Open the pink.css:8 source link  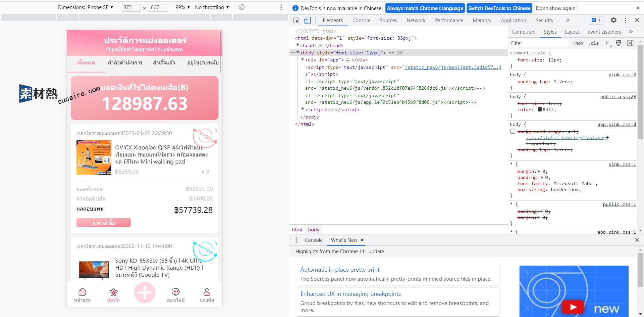tap(622, 75)
